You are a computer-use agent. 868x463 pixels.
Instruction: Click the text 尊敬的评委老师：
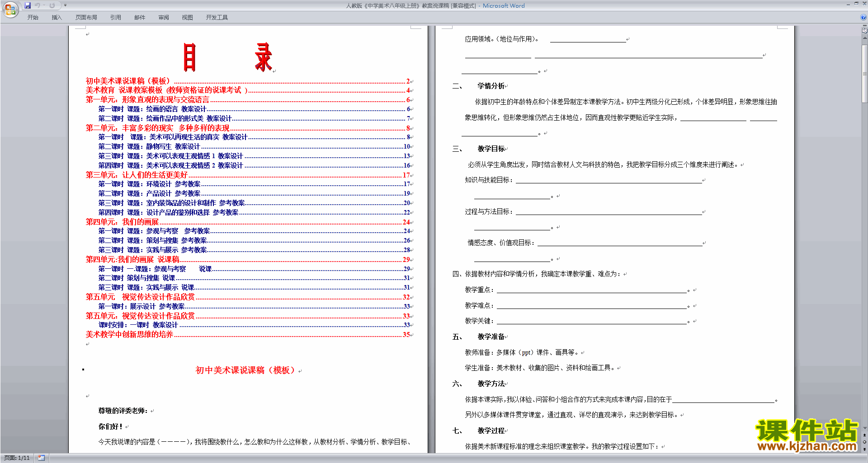pyautogui.click(x=123, y=411)
